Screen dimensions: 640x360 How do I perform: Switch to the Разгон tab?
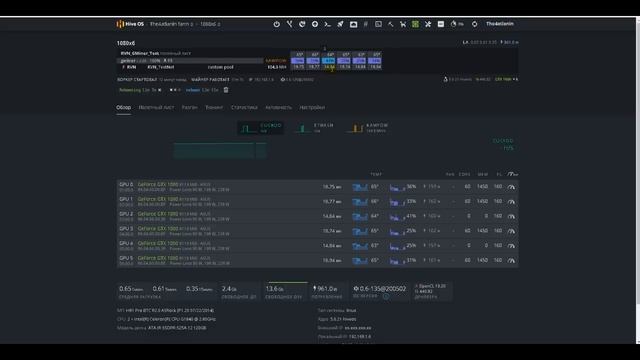point(189,107)
